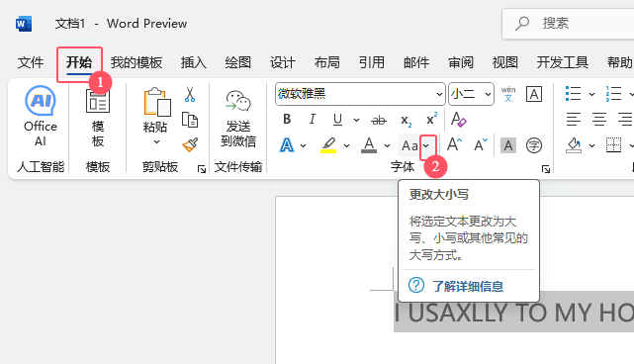Open the Change Case Aa dropdown arrow

(426, 145)
